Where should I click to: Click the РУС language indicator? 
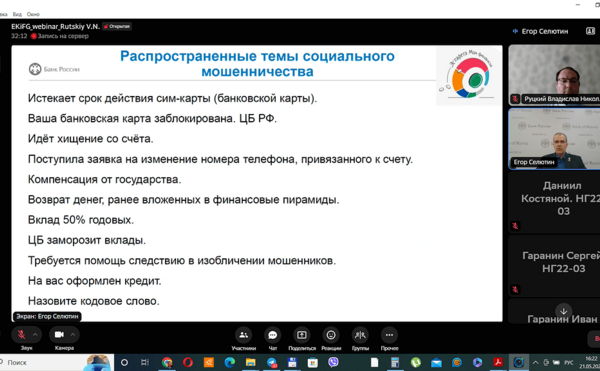(x=569, y=362)
